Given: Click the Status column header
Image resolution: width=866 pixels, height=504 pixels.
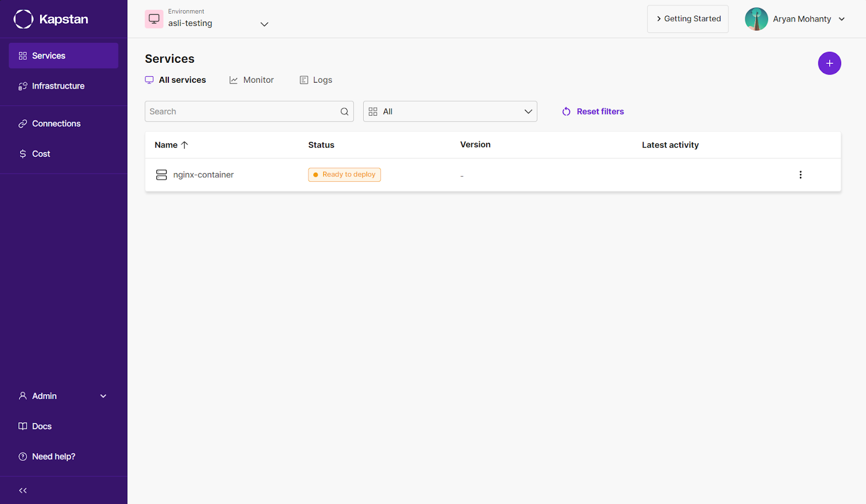Looking at the screenshot, I should tap(322, 145).
